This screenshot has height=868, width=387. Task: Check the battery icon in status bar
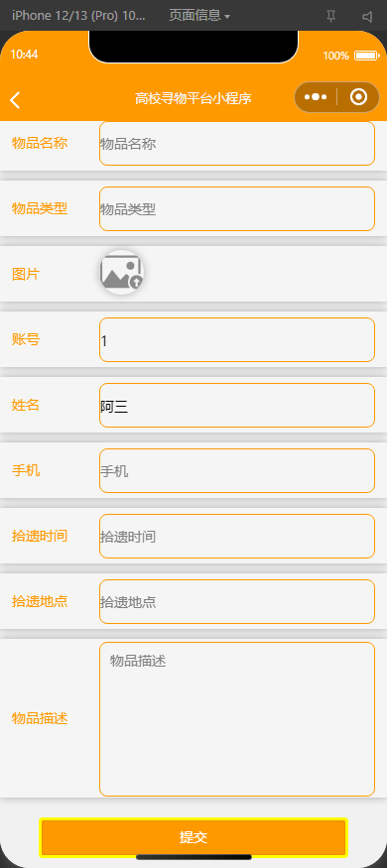(366, 56)
